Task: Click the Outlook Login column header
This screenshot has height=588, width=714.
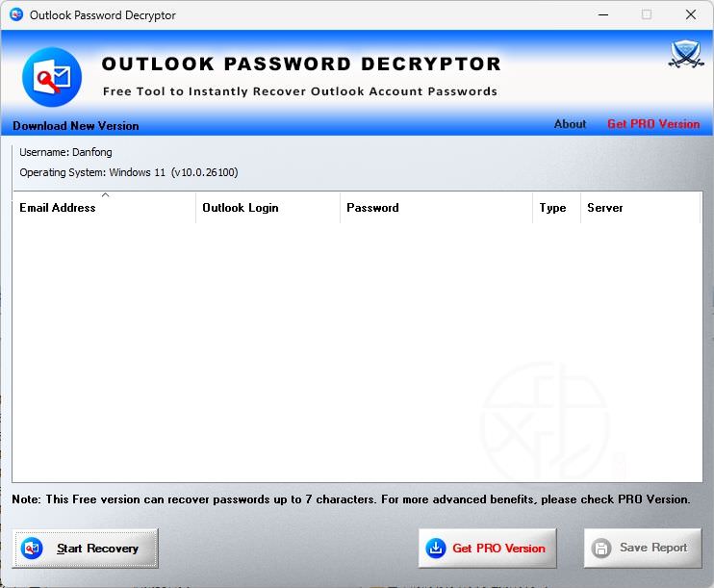Action: 241,208
